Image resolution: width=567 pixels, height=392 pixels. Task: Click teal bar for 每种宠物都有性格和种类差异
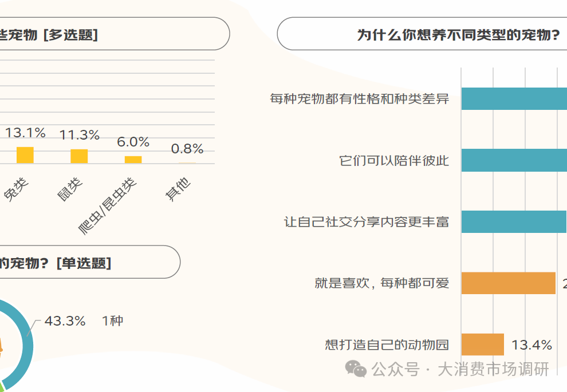[514, 98]
